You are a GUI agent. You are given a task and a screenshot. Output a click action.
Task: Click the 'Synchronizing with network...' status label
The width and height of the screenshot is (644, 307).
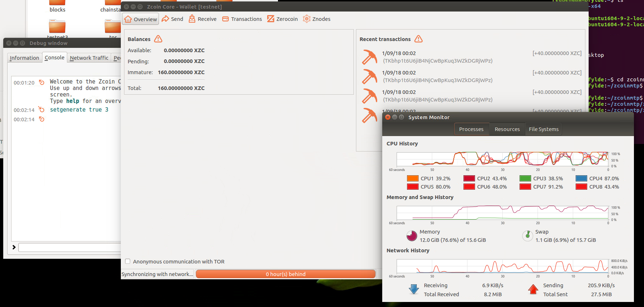157,274
